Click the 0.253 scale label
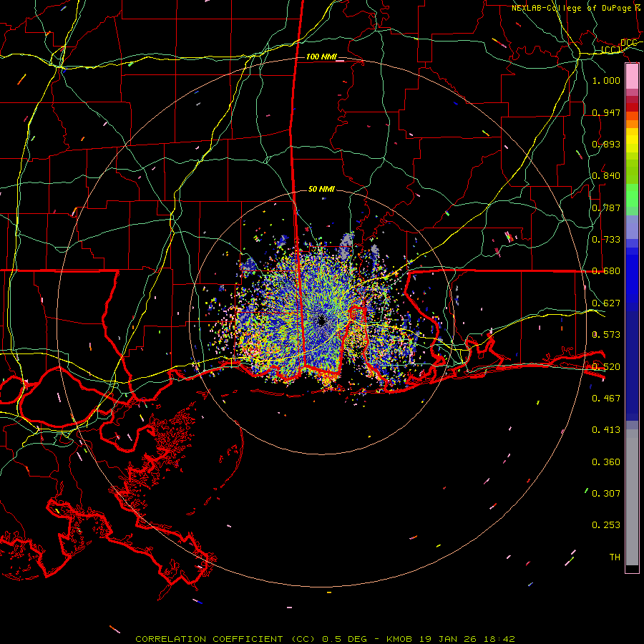The height and width of the screenshot is (644, 644). (606, 525)
